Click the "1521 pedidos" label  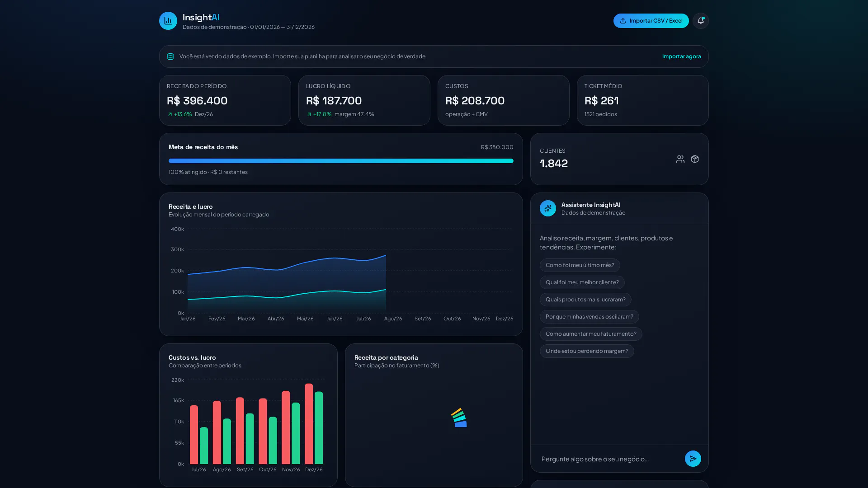coord(601,114)
